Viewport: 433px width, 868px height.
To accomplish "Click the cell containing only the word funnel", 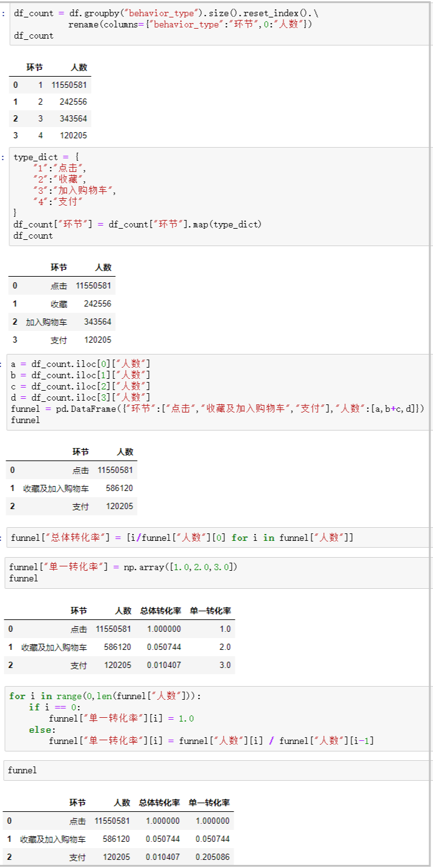I will [218, 770].
